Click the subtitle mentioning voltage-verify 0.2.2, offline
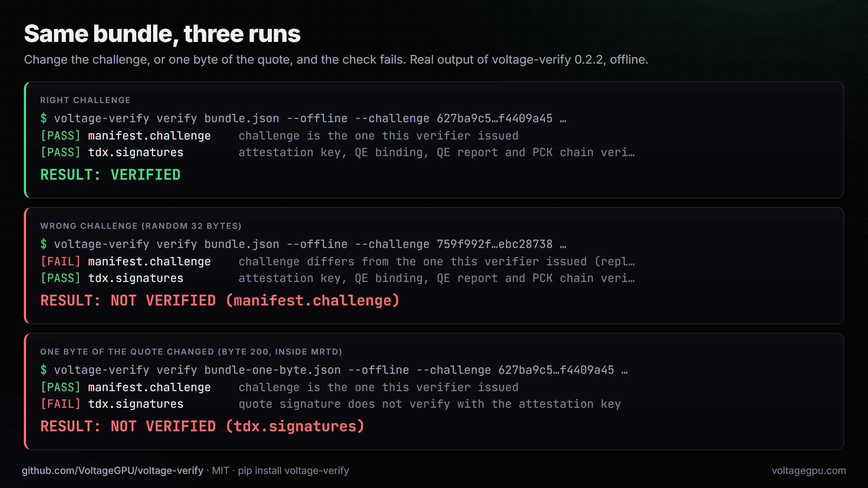Screen dimensions: 868x488 pyautogui.click(x=336, y=60)
